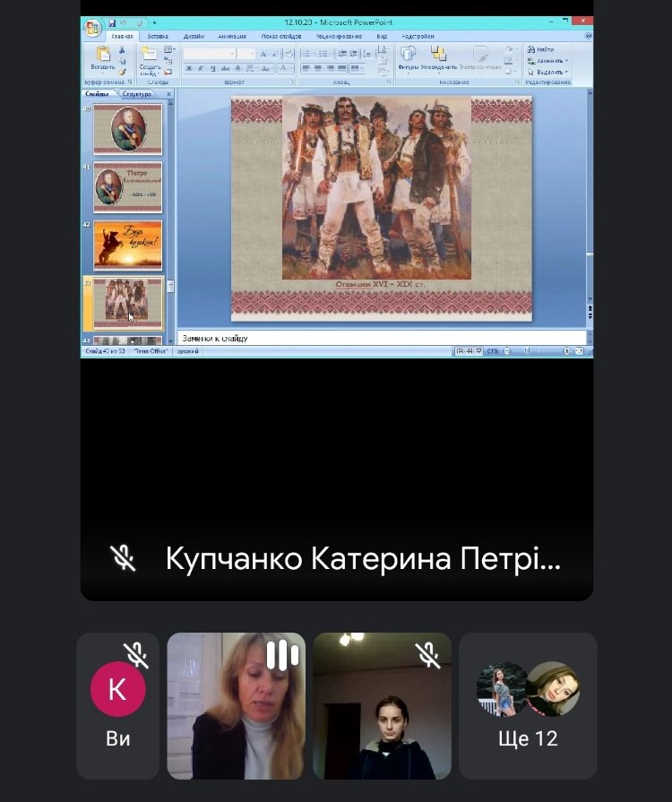Click the align text left icon

[306, 68]
